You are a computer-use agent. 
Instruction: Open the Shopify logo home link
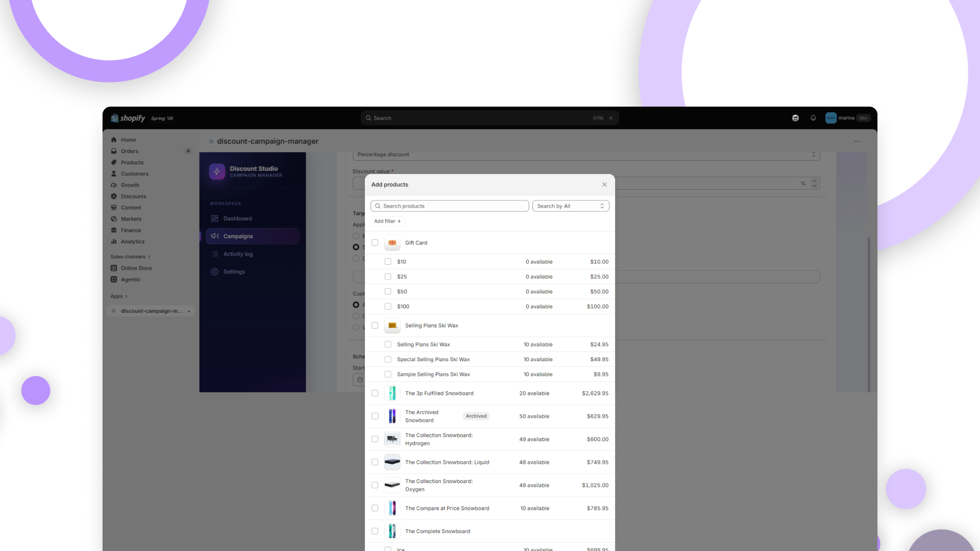click(x=128, y=118)
